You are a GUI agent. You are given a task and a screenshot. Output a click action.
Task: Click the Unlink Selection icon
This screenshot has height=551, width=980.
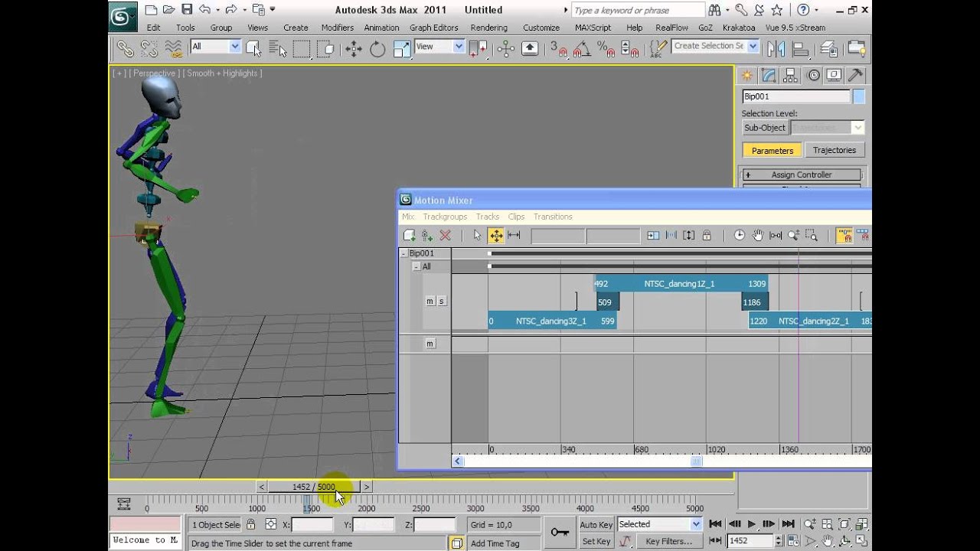(x=149, y=48)
